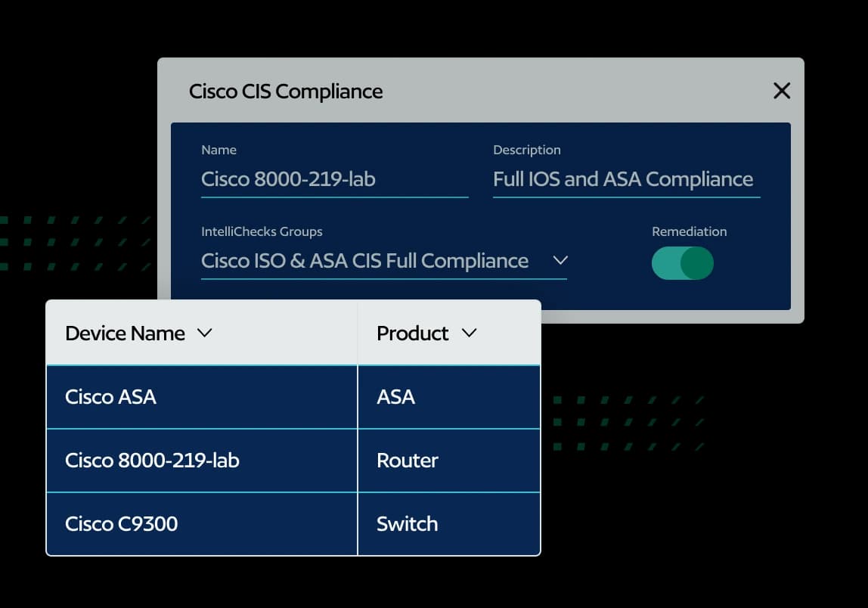868x608 pixels.
Task: Edit the Description field text
Action: [626, 179]
